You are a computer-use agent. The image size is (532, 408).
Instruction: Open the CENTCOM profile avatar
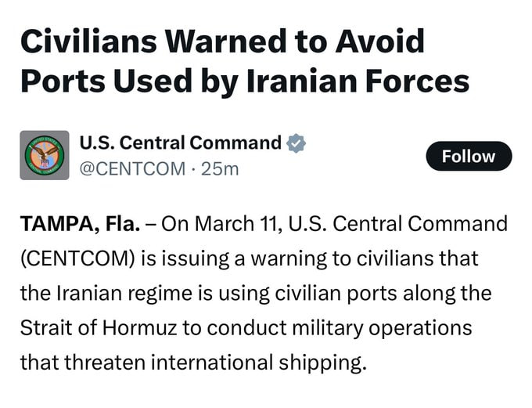45,156
